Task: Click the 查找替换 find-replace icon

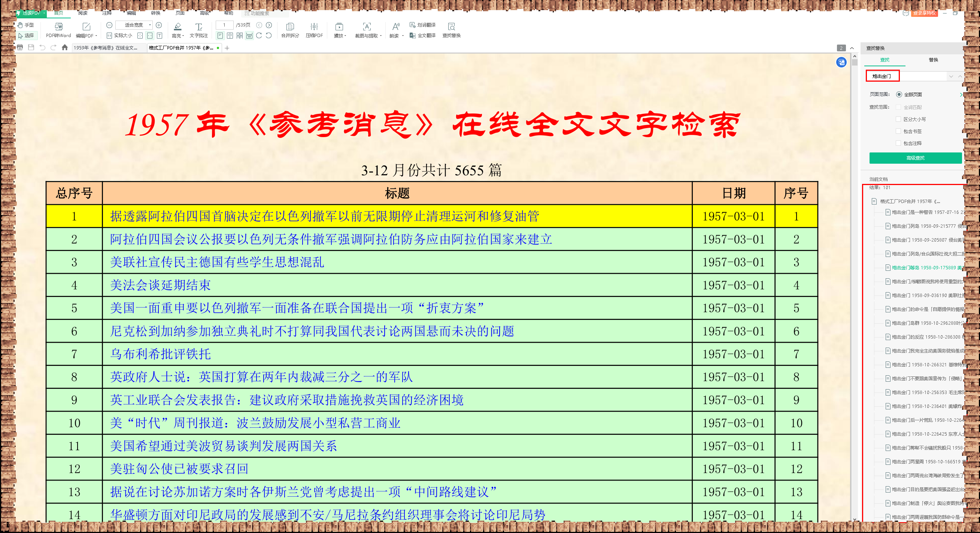Action: point(451,27)
